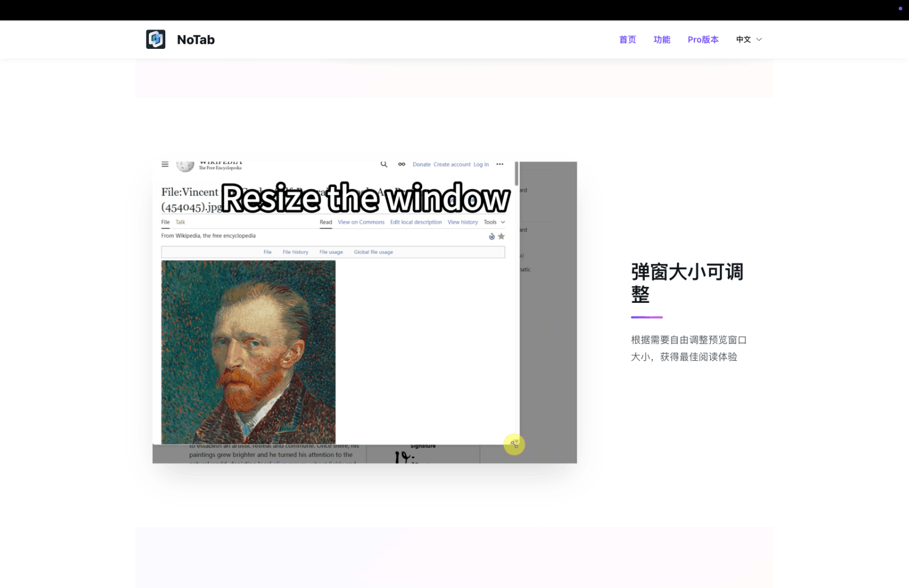The image size is (909, 588).
Task: Click Edit local description tab
Action: point(416,222)
